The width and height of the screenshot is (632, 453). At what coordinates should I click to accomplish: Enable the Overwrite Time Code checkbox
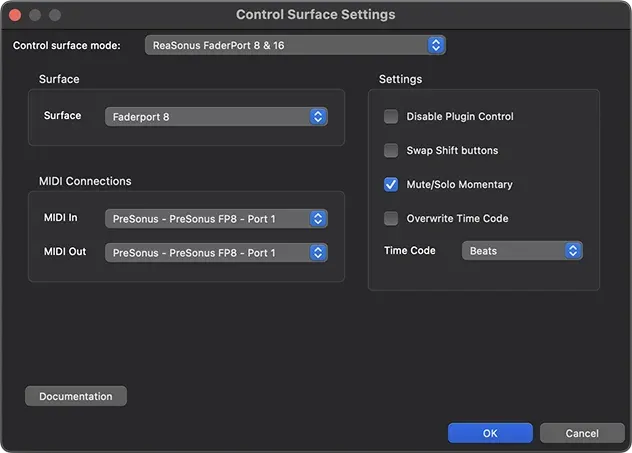pyautogui.click(x=391, y=218)
